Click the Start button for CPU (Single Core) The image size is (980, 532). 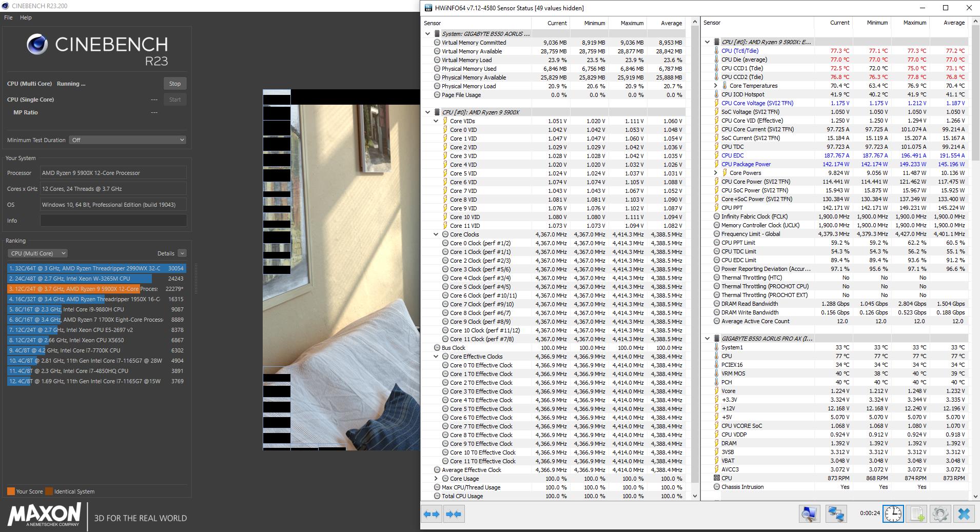(175, 100)
